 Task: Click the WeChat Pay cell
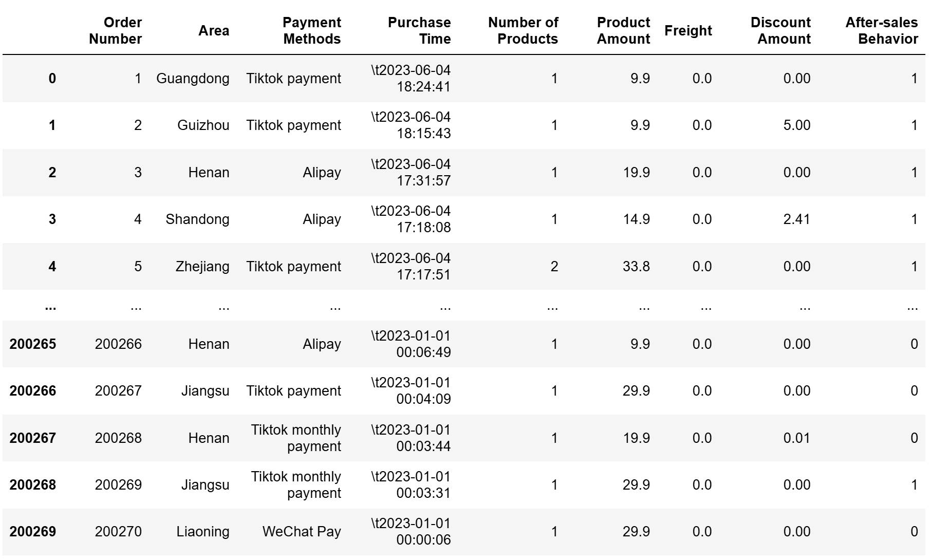[x=302, y=532]
